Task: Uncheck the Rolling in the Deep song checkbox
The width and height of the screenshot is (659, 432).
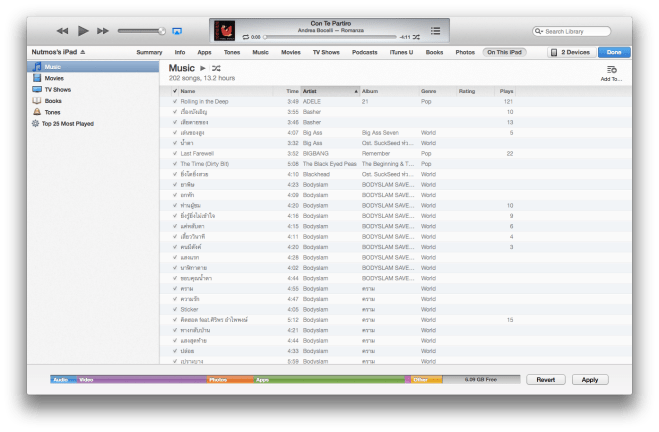Action: (x=174, y=101)
